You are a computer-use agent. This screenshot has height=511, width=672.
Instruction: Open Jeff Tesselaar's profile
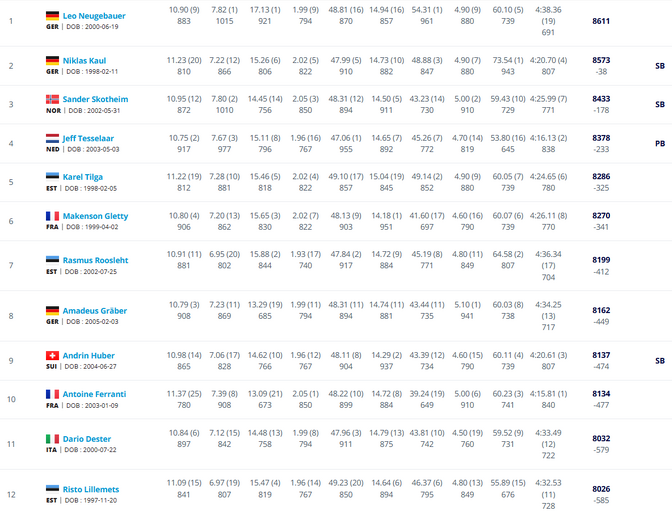[88, 138]
